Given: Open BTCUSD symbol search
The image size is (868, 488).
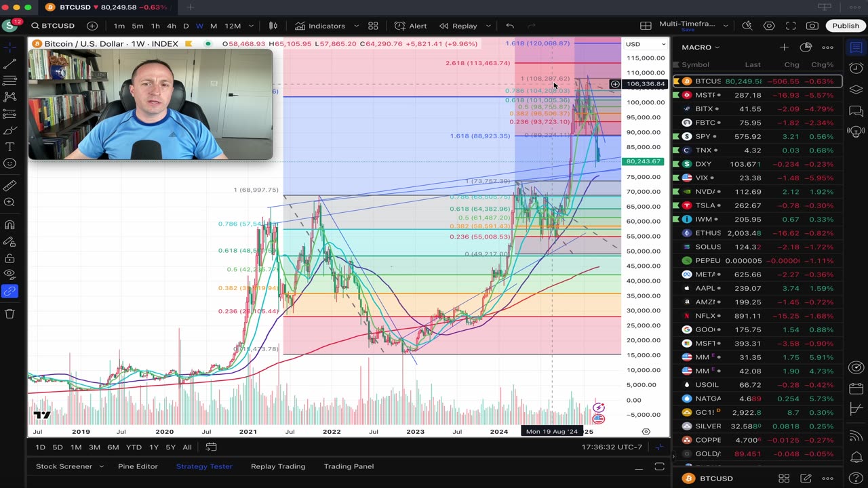Looking at the screenshot, I should tap(54, 26).
